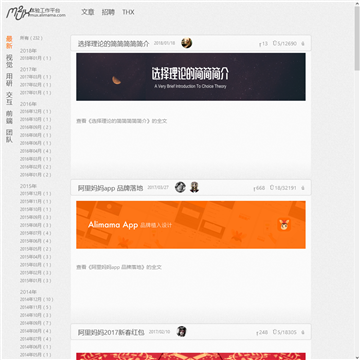Click the page vertical scrollbar thumb
360x360 pixels.
click(x=357, y=37)
